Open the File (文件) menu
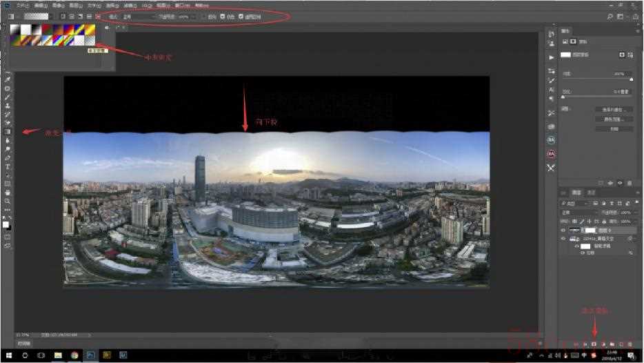Screen dimensions: 644x363 [x=23, y=6]
